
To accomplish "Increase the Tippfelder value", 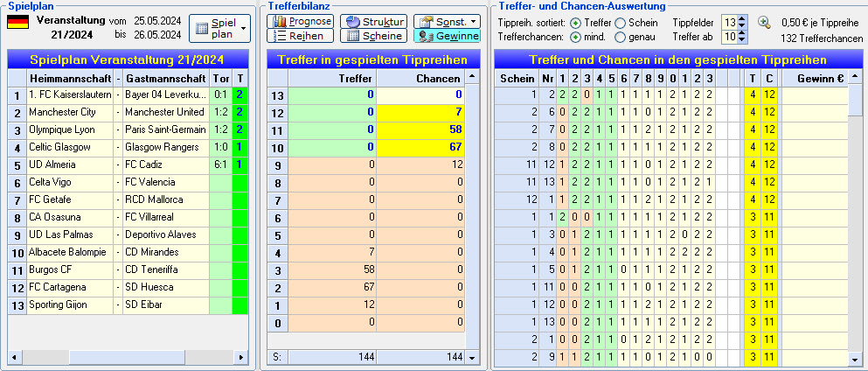I will (742, 19).
